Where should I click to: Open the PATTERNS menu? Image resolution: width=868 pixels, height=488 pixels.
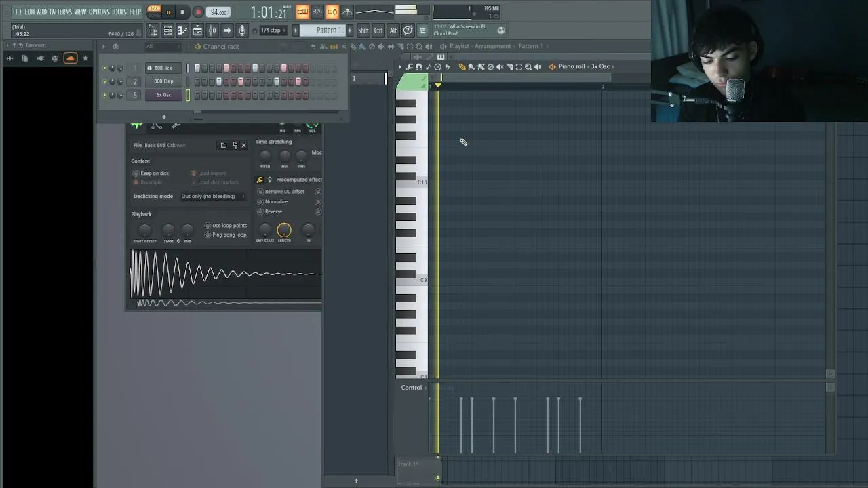click(60, 12)
